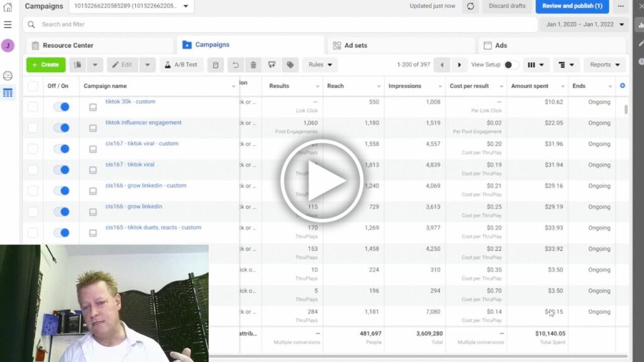Switch to the Ads tab
The width and height of the screenshot is (644, 362).
tap(552, 45)
